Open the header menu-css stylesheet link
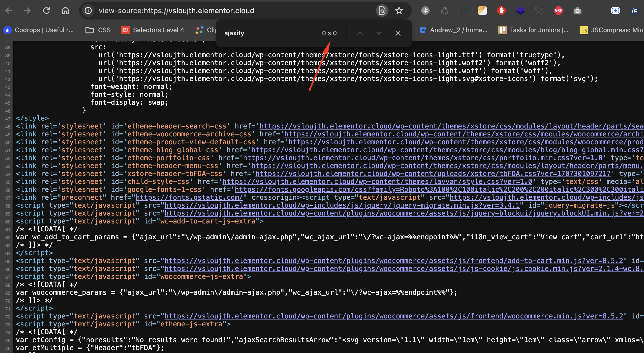This screenshot has height=353, width=644. tap(447, 166)
